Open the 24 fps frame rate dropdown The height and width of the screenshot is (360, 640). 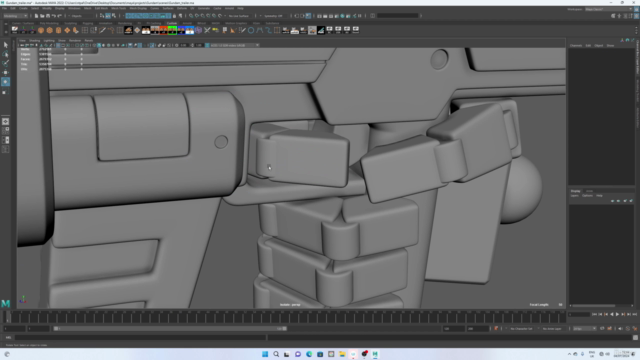584,329
